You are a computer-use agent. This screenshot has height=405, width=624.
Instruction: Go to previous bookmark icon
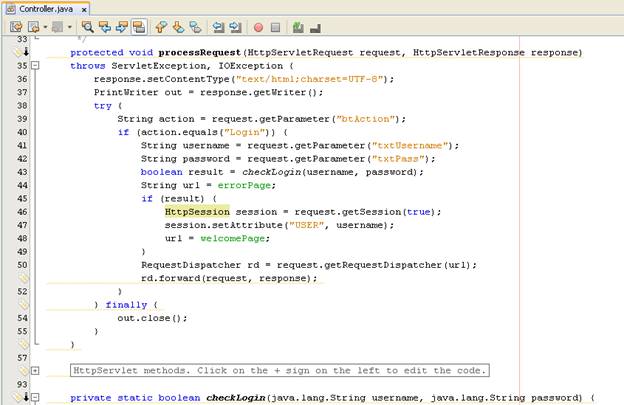pos(161,27)
